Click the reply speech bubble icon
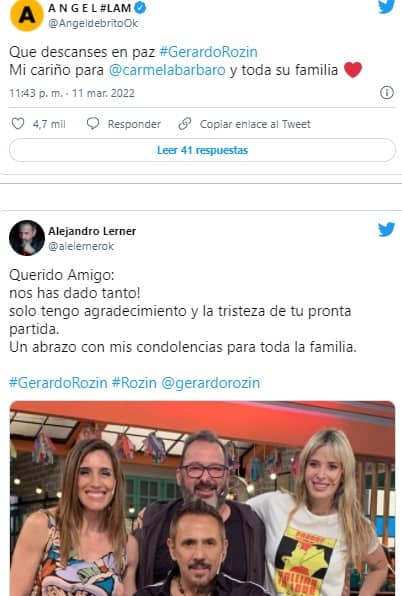Screen dimensions: 402x596 (93, 124)
